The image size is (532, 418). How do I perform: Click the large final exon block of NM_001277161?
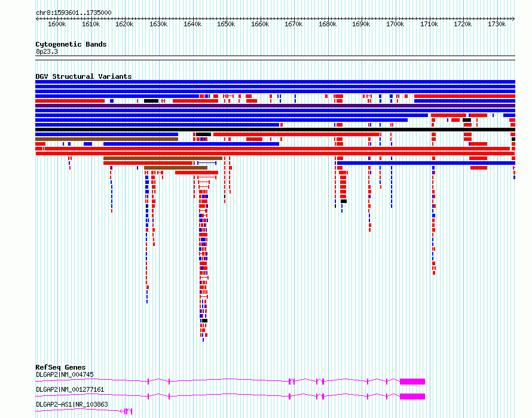(x=412, y=397)
